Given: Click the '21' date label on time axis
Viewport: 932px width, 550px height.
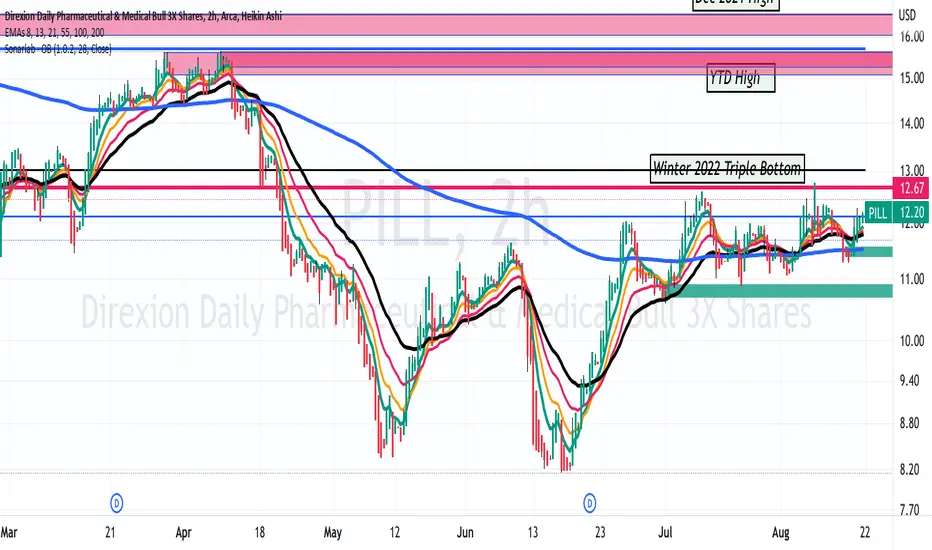Looking at the screenshot, I should tap(110, 532).
